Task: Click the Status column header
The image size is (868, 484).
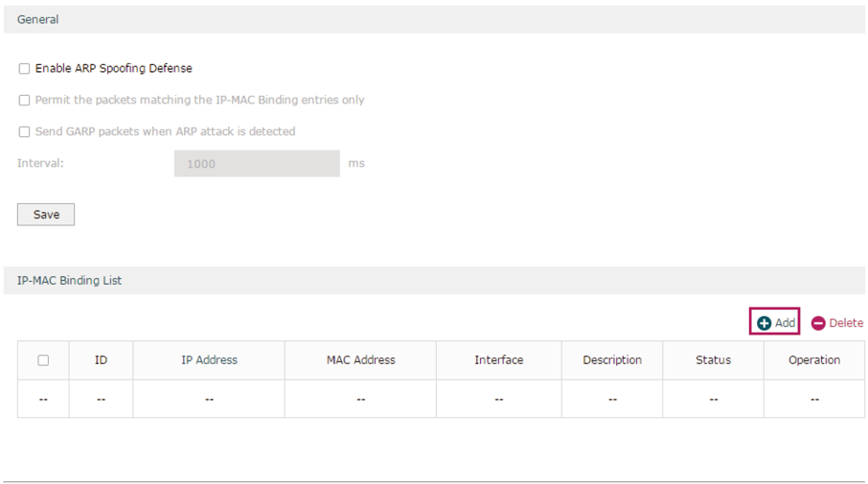Action: pyautogui.click(x=713, y=360)
